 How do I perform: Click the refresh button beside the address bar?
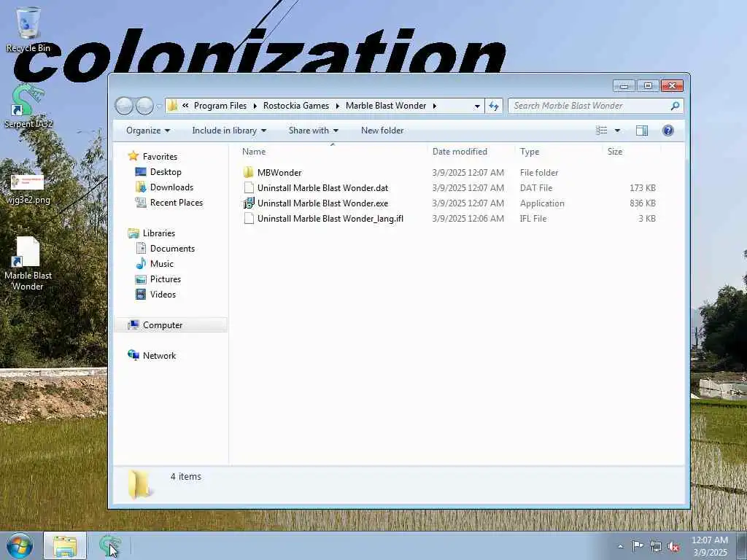coord(494,106)
